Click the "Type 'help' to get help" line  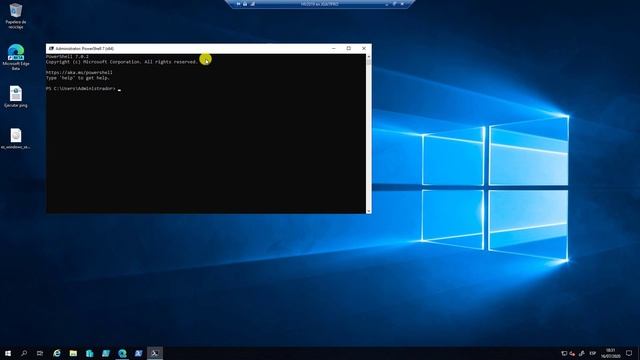pos(78,78)
